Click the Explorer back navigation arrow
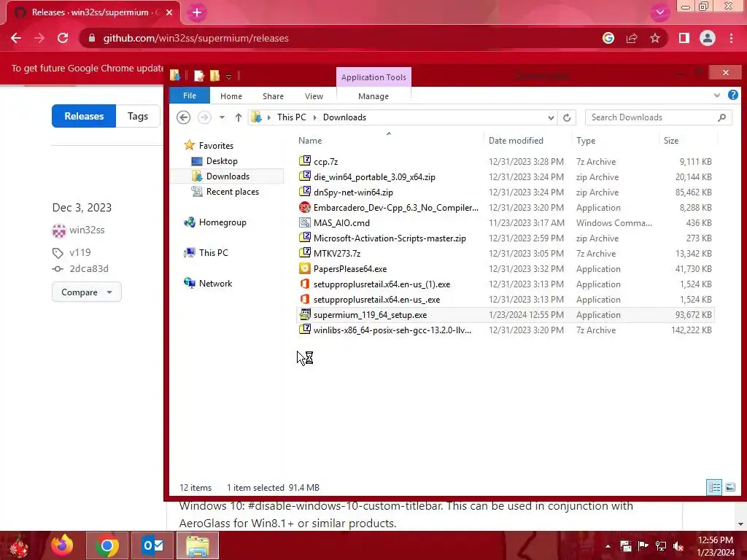Screen dimensions: 747x560 183,117
